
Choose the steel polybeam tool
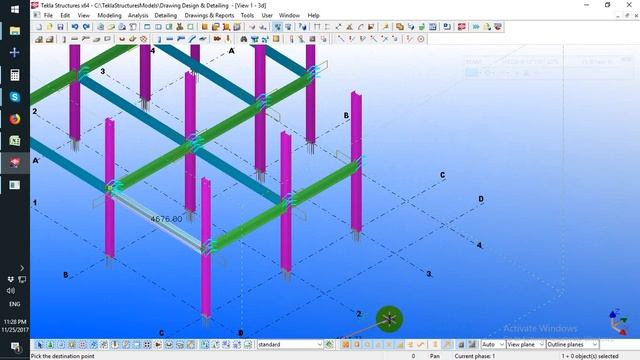[181, 39]
